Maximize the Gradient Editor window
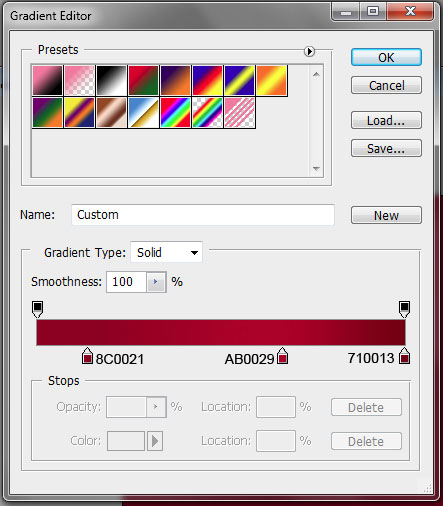The height and width of the screenshot is (506, 443). coord(373,12)
